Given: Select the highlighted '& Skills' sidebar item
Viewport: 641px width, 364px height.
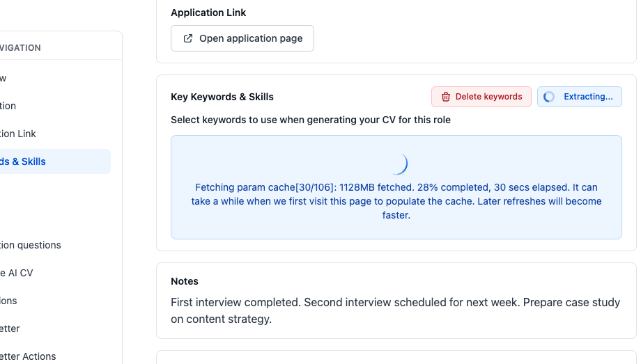Looking at the screenshot, I should coord(28,161).
